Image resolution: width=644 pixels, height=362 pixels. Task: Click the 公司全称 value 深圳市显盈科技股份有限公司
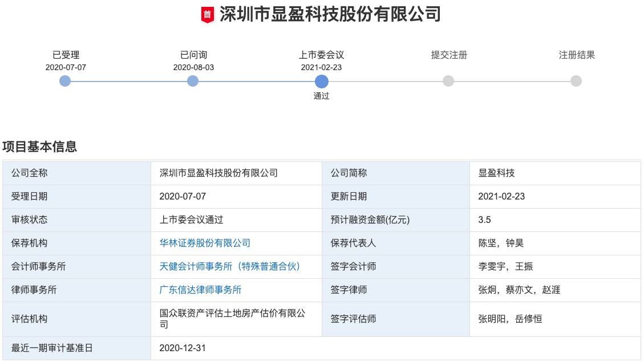pyautogui.click(x=218, y=173)
